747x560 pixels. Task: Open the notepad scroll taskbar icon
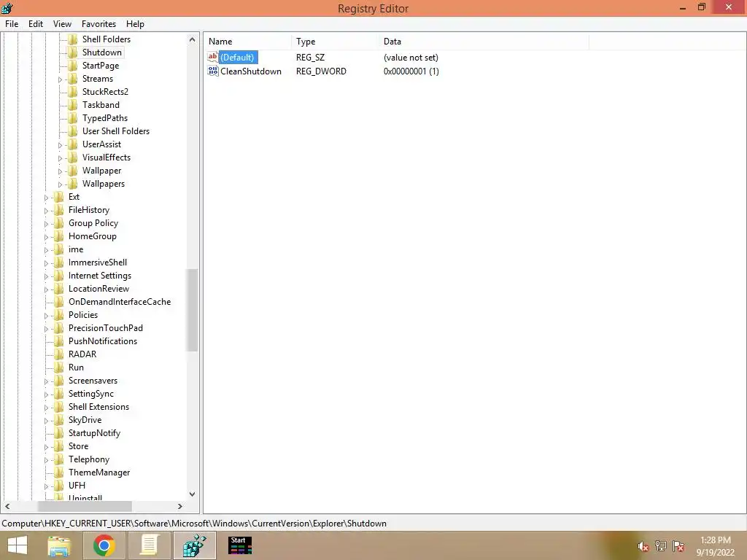[149, 545]
